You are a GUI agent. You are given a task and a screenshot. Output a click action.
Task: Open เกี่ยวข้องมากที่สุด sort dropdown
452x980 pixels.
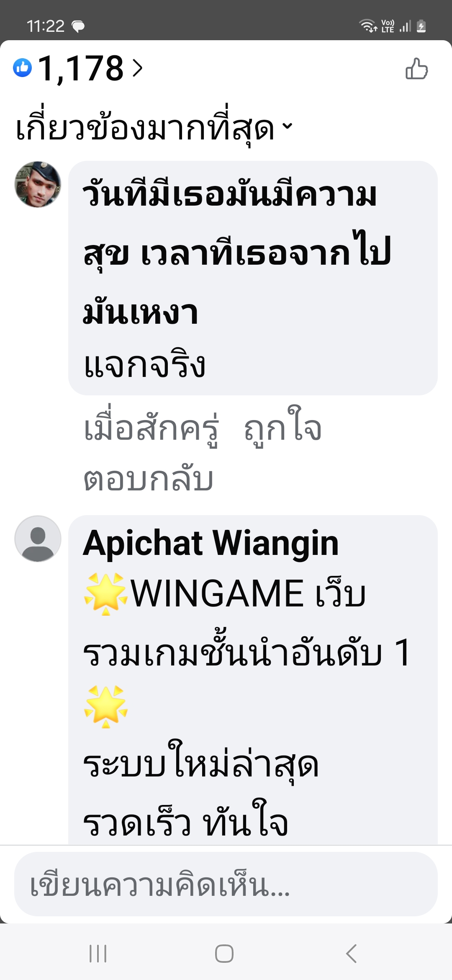153,128
